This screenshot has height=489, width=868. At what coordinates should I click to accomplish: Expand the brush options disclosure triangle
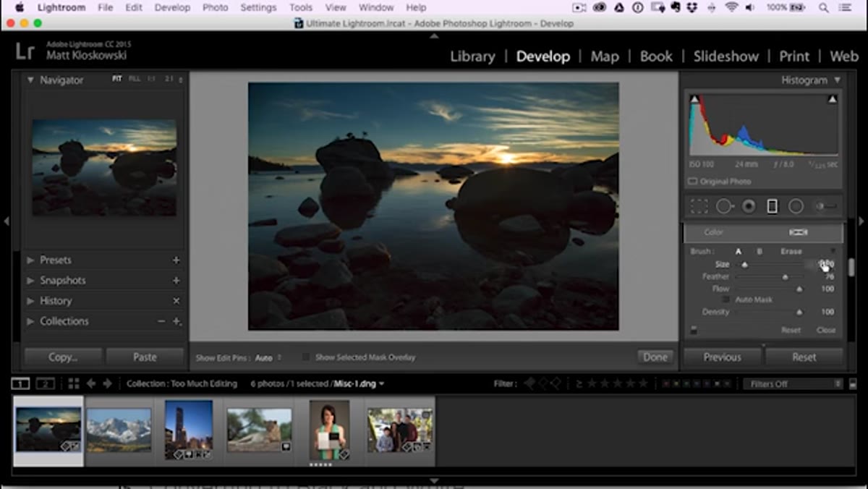(x=833, y=252)
